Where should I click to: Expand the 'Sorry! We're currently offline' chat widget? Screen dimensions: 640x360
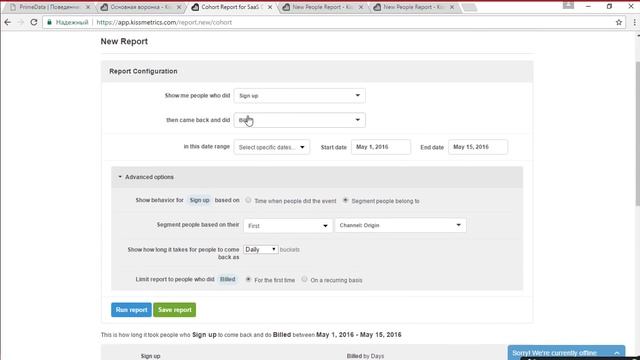[x=566, y=353]
